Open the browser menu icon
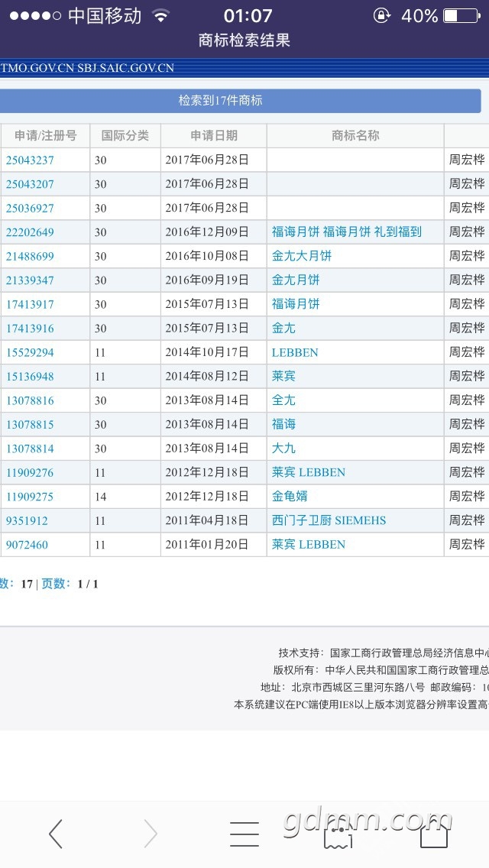 coord(244,834)
